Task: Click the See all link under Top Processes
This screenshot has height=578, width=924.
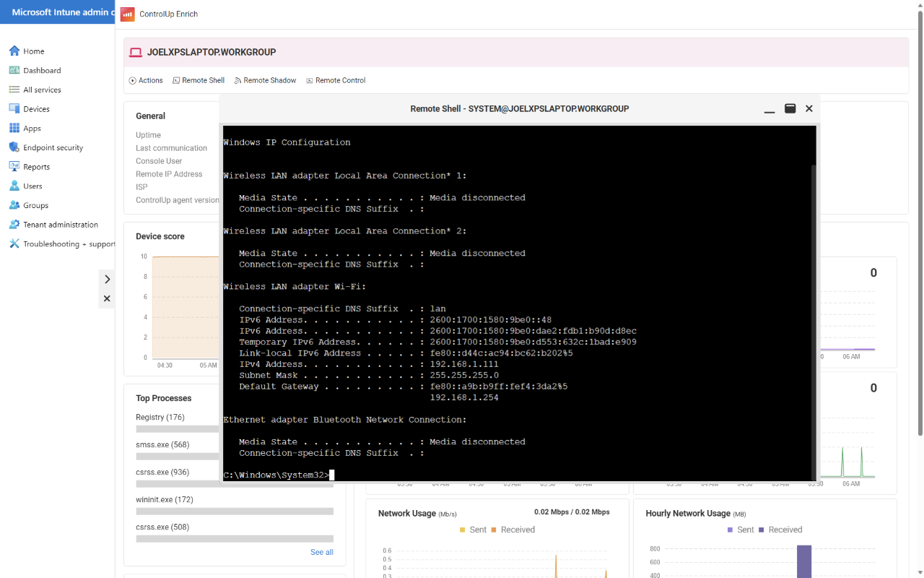Action: coord(321,552)
